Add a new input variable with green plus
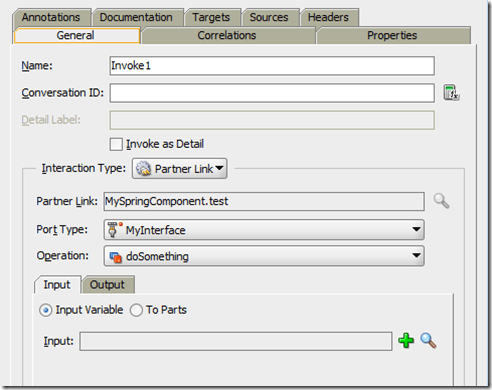 pos(406,340)
